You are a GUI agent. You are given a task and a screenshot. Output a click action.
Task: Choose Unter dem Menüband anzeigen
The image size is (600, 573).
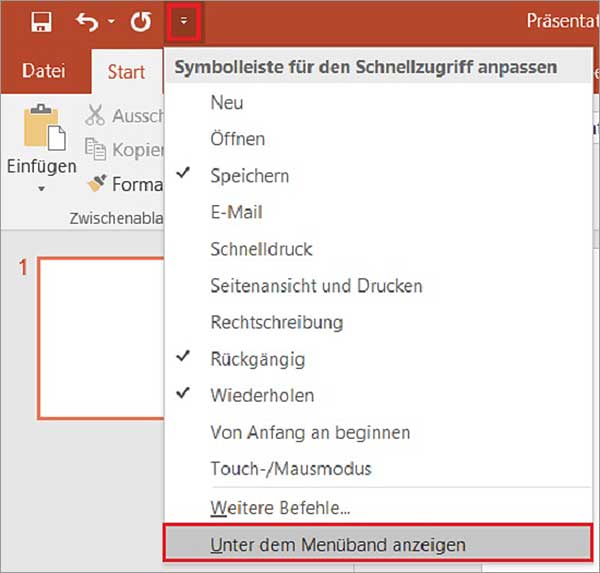pyautogui.click(x=378, y=544)
